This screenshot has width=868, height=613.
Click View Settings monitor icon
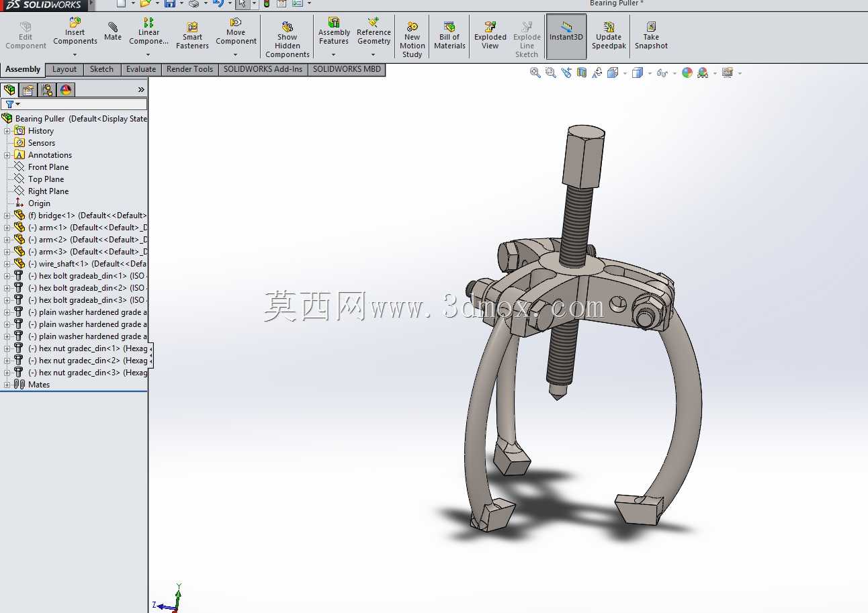tap(728, 73)
